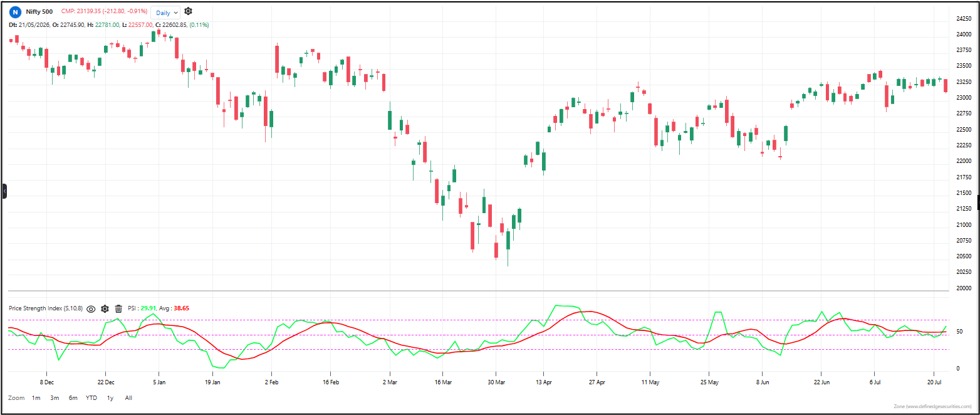
Task: Hide the Price Strength Index indicator
Action: coord(91,308)
